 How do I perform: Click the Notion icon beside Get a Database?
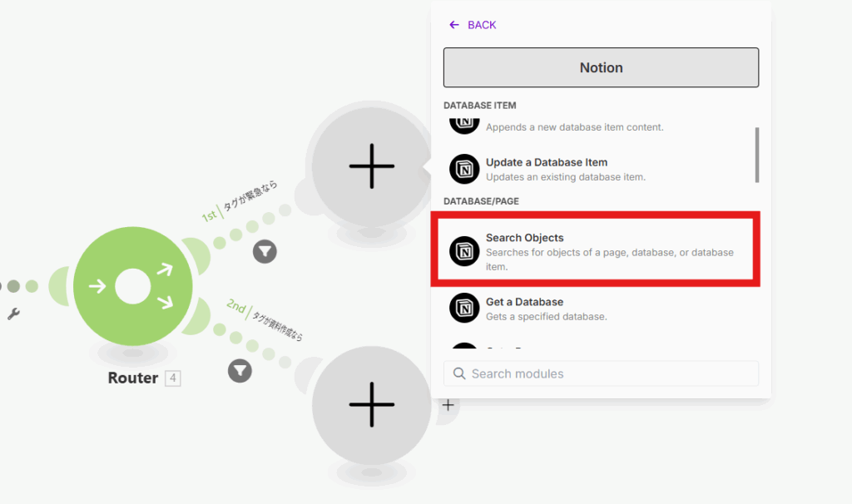coord(464,308)
